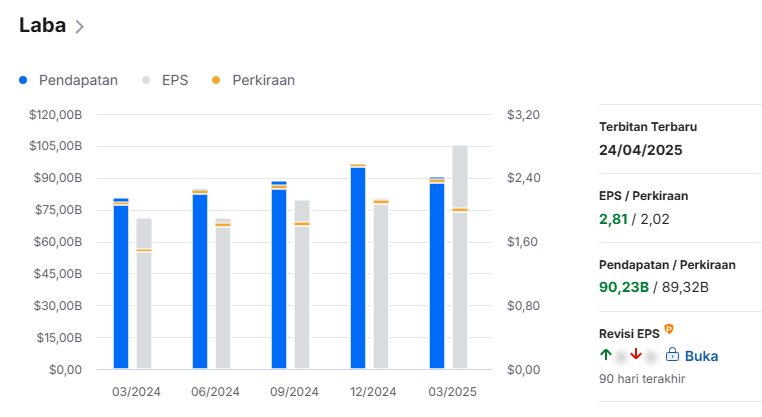Viewport: 762px width, 417px height.
Task: Select the 03/2024 gray EPS bar
Action: (144, 294)
